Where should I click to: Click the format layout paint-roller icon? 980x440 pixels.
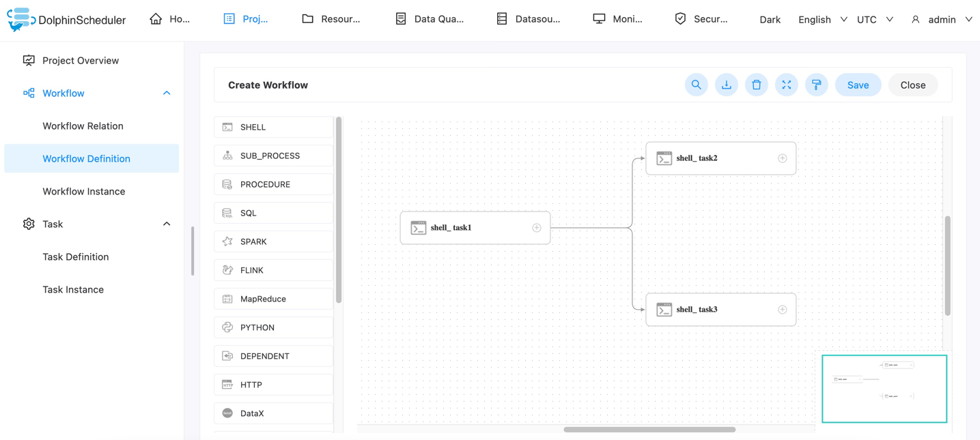click(816, 85)
